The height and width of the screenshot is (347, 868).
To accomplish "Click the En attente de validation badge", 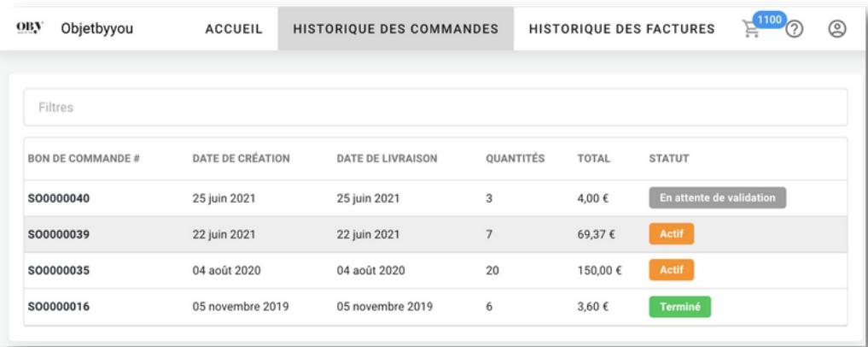I will click(x=718, y=198).
